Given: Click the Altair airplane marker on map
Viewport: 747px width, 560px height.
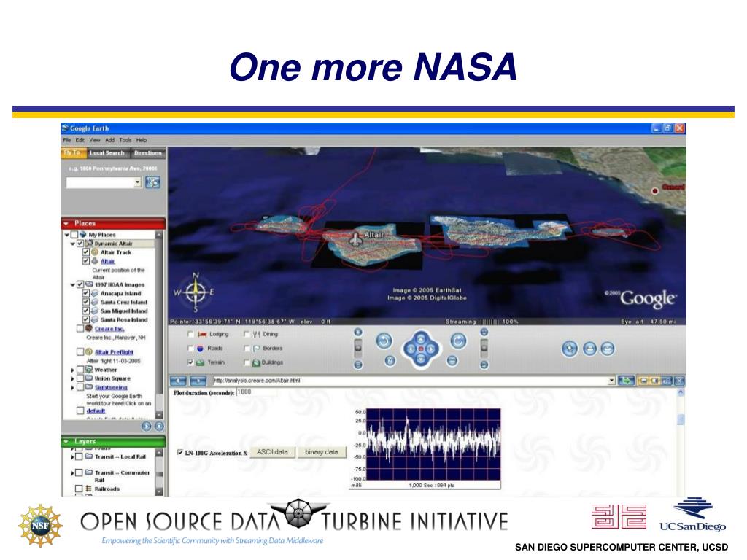Looking at the screenshot, I should point(355,239).
